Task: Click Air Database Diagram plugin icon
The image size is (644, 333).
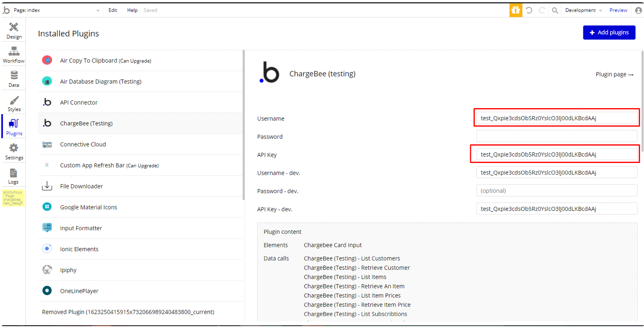Action: click(x=47, y=81)
